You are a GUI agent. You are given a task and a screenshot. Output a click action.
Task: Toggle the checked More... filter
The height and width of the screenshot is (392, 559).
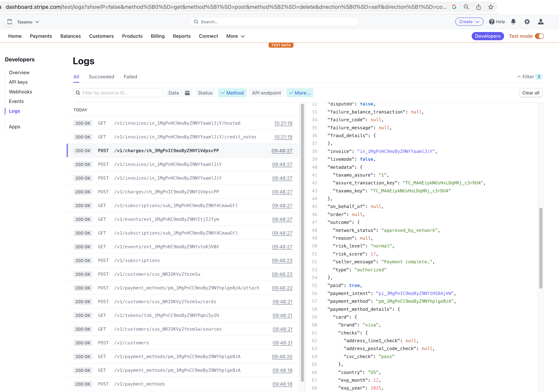[x=300, y=93]
